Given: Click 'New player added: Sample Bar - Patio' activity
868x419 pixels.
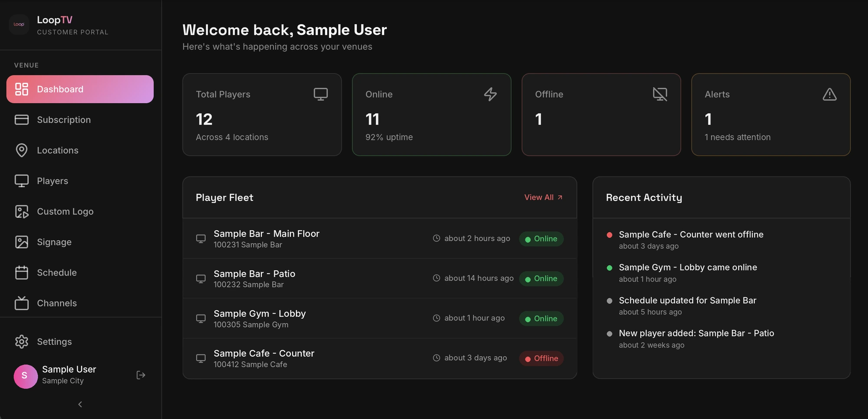Looking at the screenshot, I should click(x=696, y=334).
